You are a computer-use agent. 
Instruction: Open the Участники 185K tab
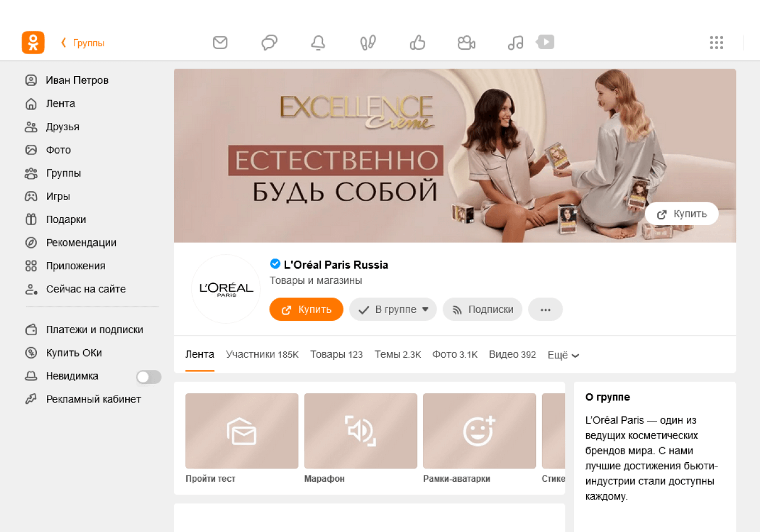262,355
